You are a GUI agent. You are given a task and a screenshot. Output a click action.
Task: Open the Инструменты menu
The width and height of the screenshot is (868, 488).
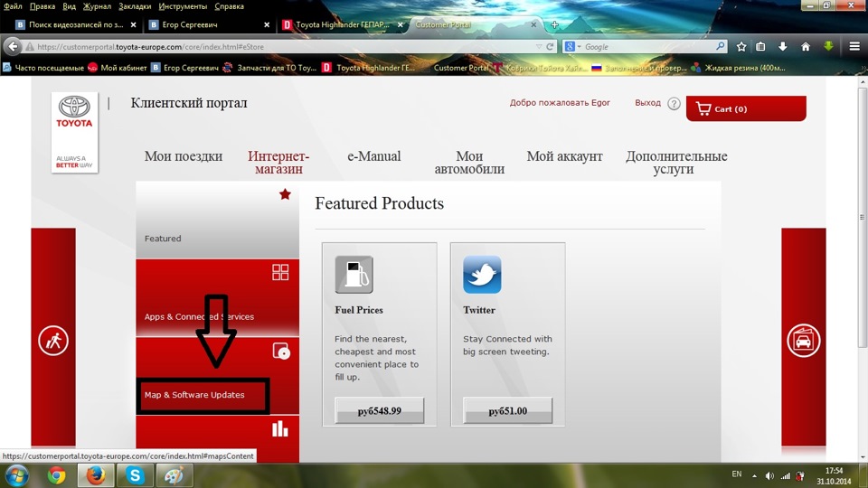tap(183, 6)
